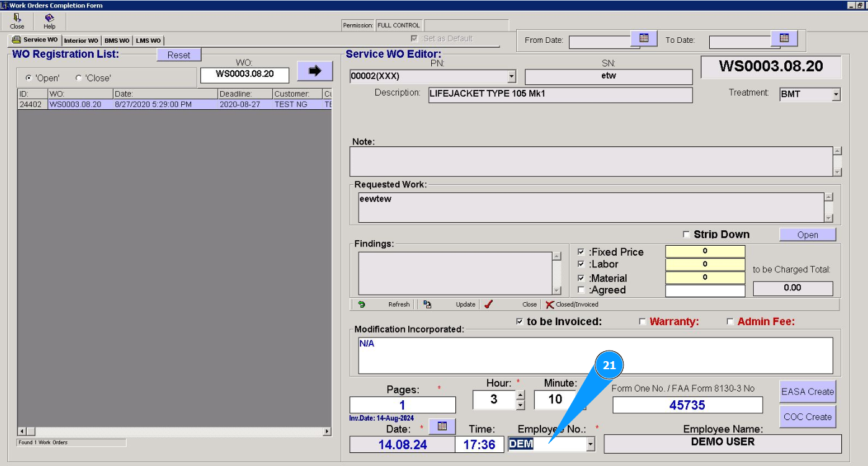
Task: Click the Agreed amount field
Action: pos(705,291)
